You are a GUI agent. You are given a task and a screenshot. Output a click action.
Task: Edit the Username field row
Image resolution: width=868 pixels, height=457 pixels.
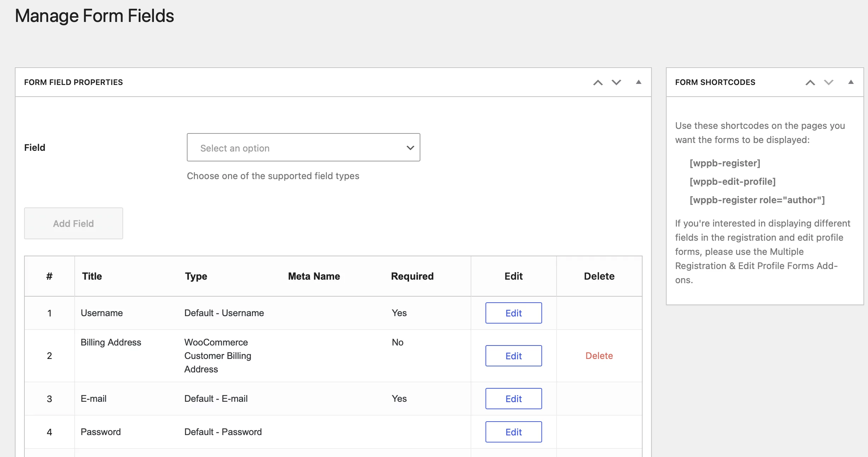pos(514,313)
